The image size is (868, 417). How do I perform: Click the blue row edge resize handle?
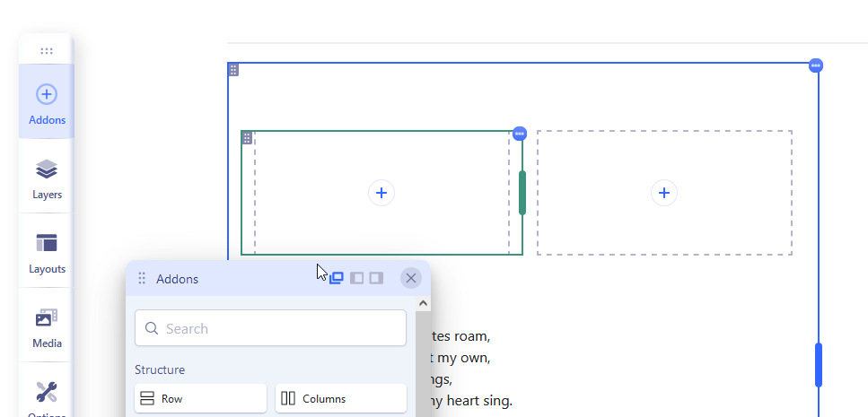click(818, 364)
